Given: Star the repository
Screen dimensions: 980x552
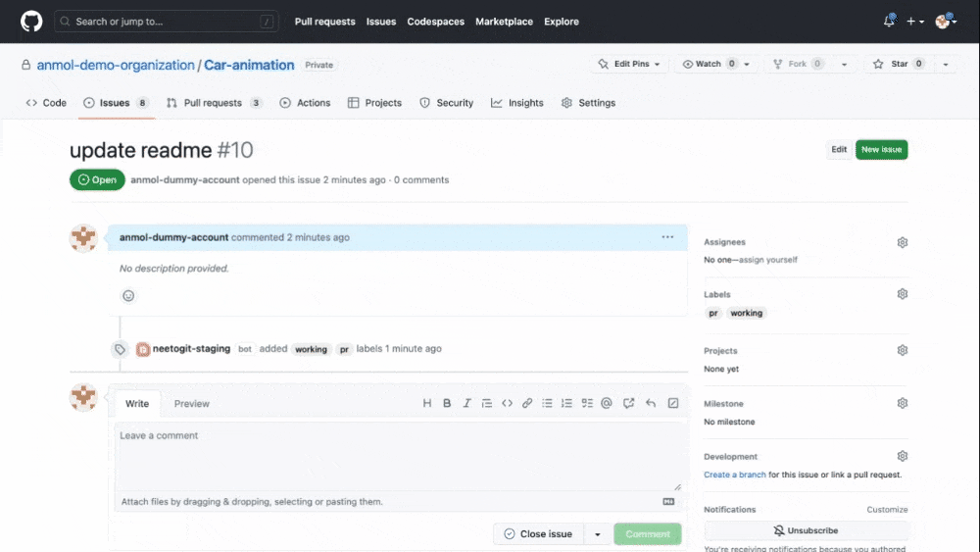Looking at the screenshot, I should coord(899,64).
